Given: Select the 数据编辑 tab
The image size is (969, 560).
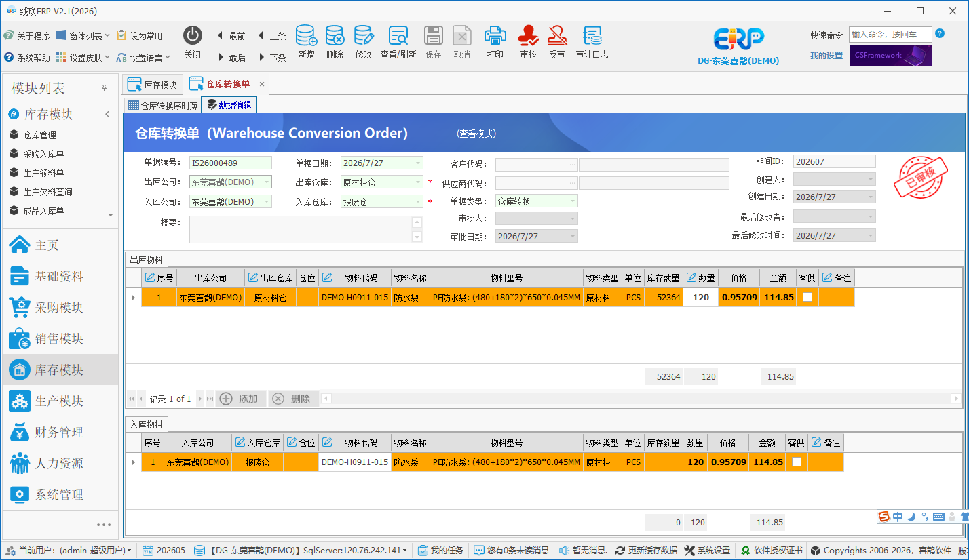Looking at the screenshot, I should coord(229,105).
